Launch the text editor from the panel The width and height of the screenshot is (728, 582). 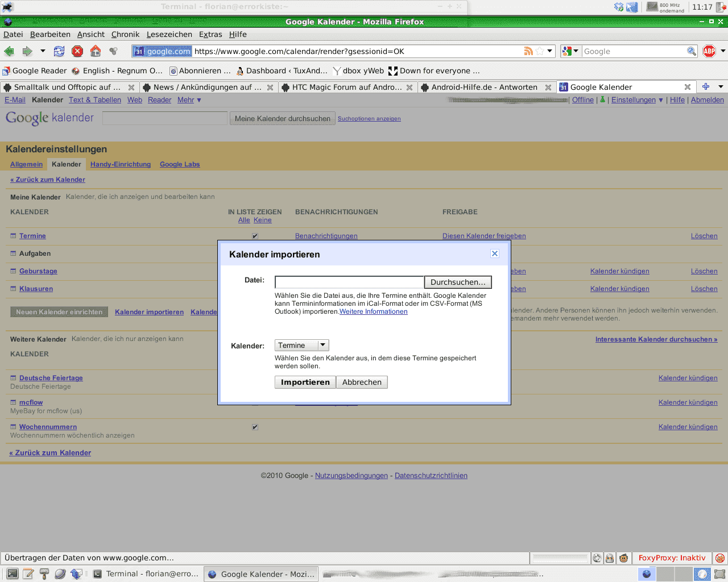[28, 574]
